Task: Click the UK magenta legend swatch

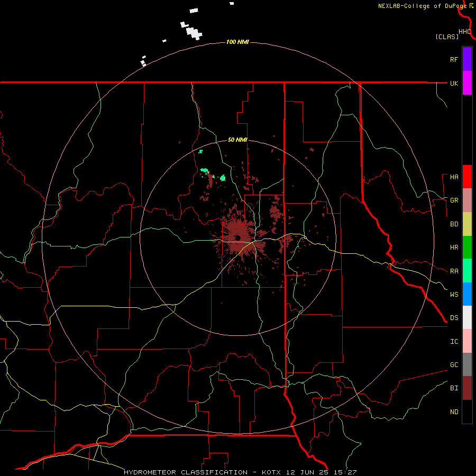Action: 467,83
